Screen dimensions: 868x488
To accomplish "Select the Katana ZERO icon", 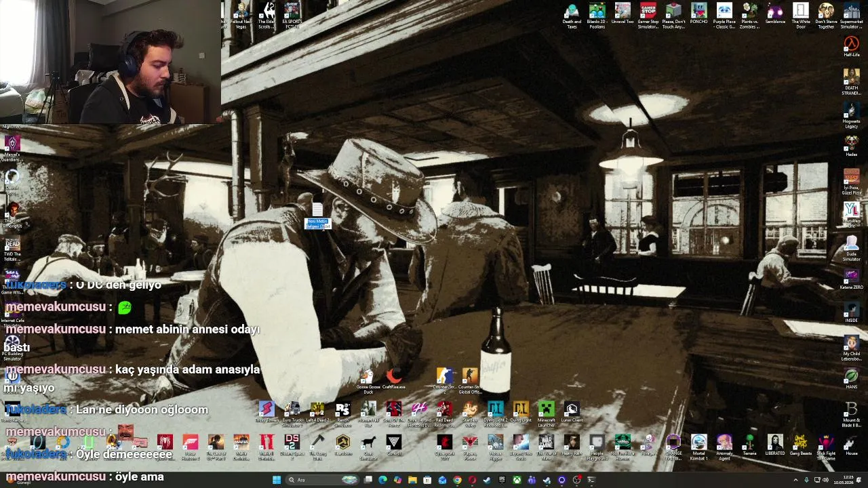I will pos(852,279).
